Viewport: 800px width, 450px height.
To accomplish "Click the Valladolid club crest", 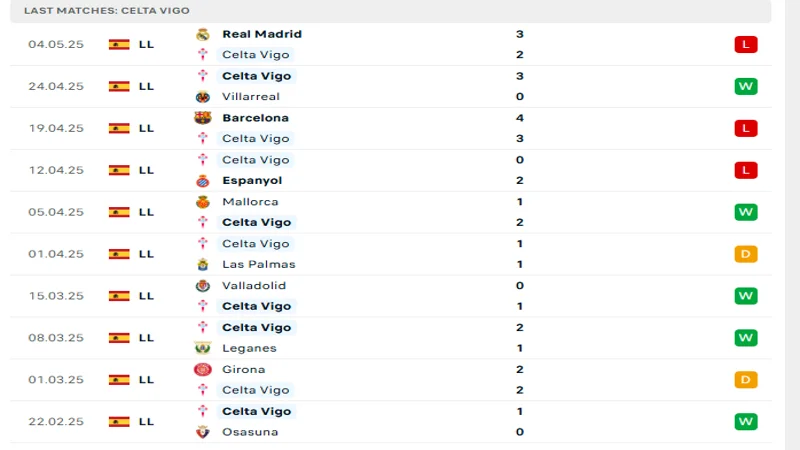I will pyautogui.click(x=202, y=286).
